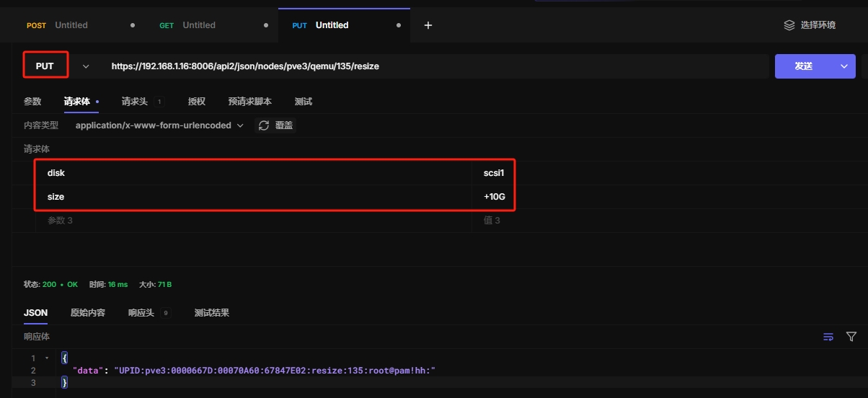Switch to the 请求头 tab
Image resolution: width=868 pixels, height=398 pixels.
coord(135,102)
